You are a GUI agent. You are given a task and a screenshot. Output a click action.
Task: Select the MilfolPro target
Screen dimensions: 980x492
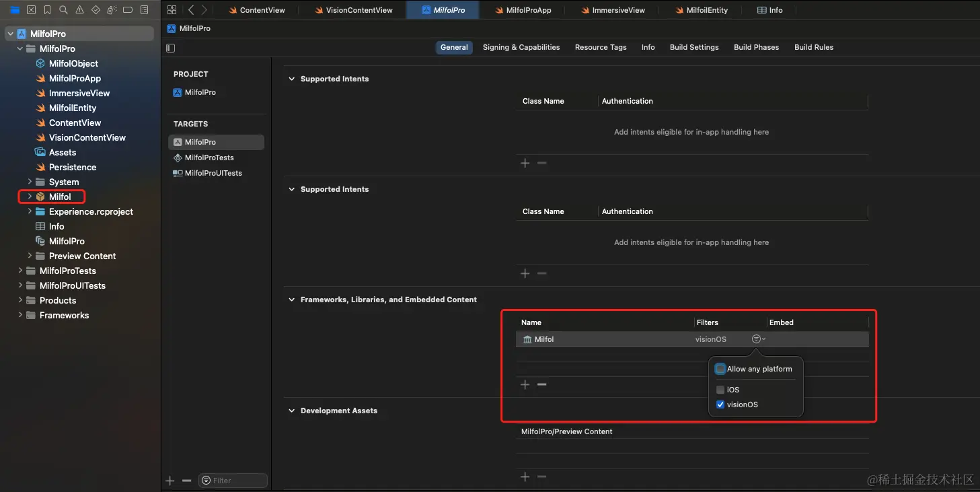pyautogui.click(x=216, y=142)
